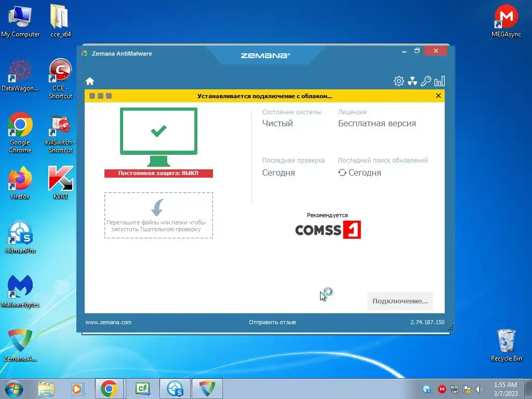
Task: Select CCE - Shortcut desktop icon
Action: click(60, 79)
